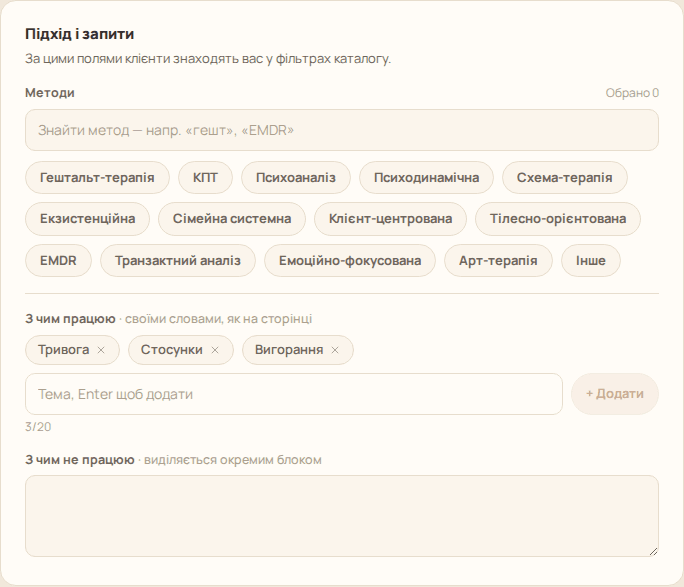The height and width of the screenshot is (587, 684).
Task: Remove the Стосунки tag
Action: point(215,350)
